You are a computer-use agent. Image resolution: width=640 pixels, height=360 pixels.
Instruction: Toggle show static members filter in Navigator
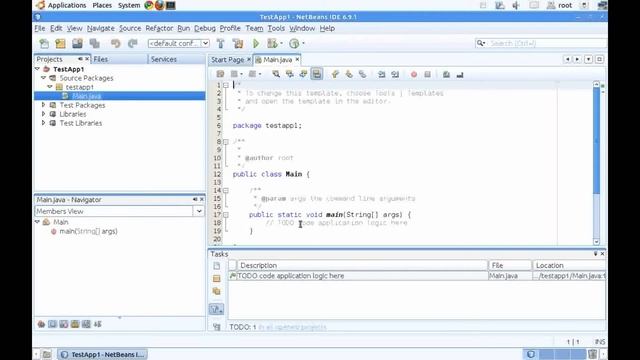click(x=64, y=324)
